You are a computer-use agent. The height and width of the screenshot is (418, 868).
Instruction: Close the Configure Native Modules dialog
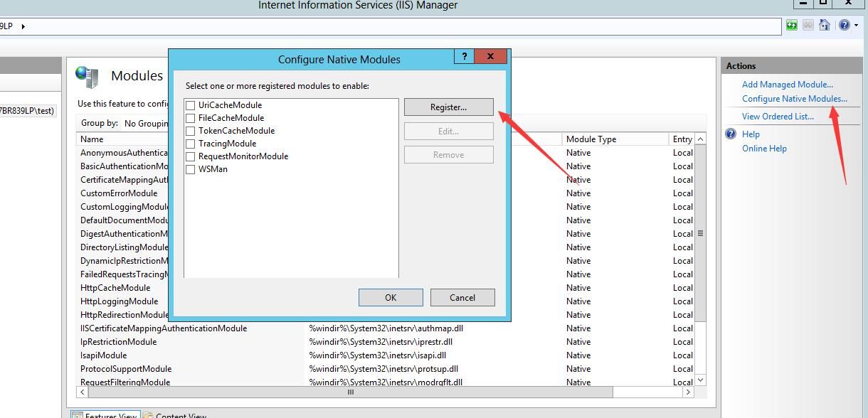click(x=491, y=56)
